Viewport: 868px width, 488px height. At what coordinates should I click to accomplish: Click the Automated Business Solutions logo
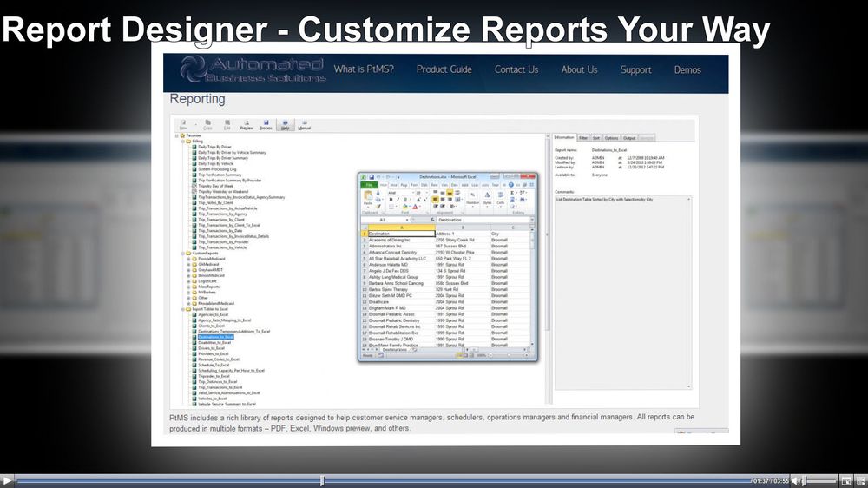(x=253, y=71)
